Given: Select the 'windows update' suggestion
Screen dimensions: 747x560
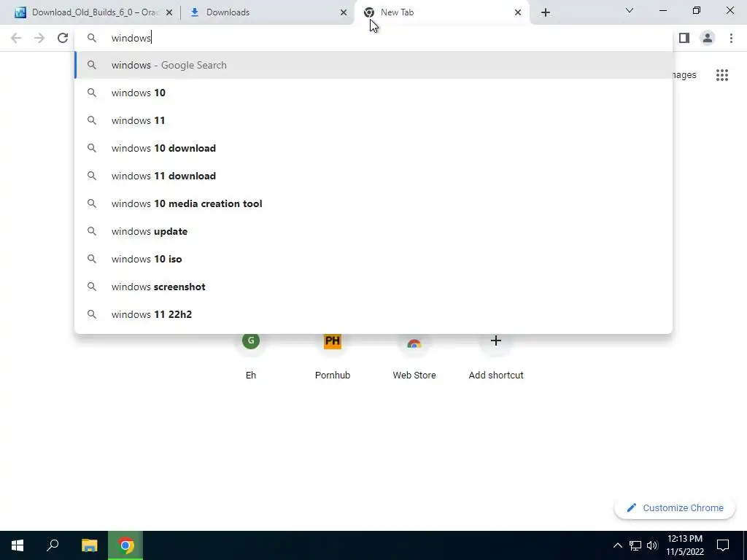Looking at the screenshot, I should (x=373, y=231).
